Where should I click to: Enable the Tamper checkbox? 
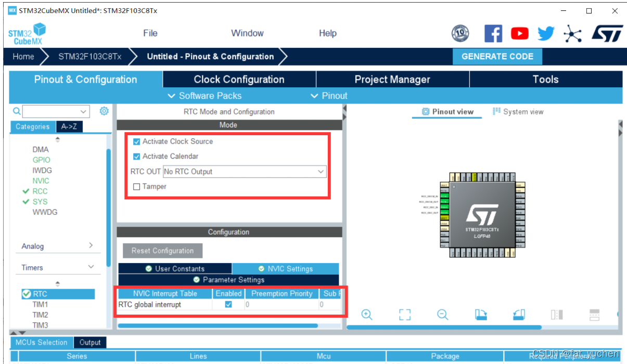click(136, 187)
